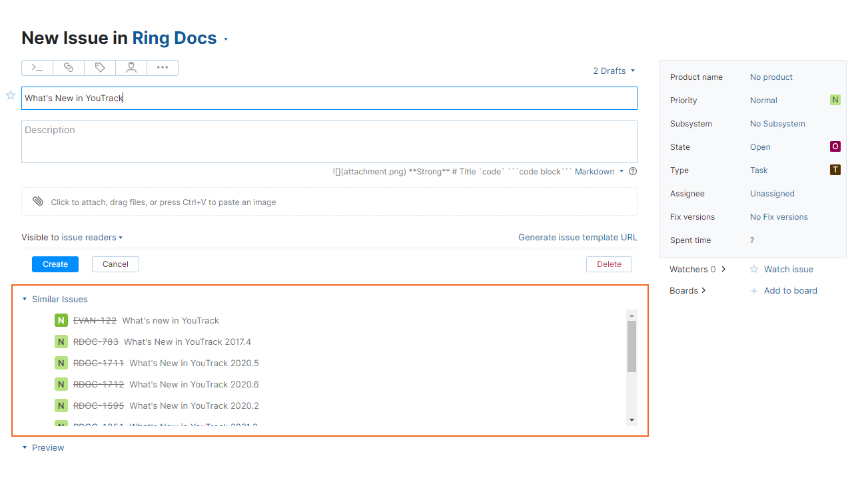Image resolution: width=868 pixels, height=480 pixels.
Task: Open the Markdown help question mark icon
Action: (632, 171)
